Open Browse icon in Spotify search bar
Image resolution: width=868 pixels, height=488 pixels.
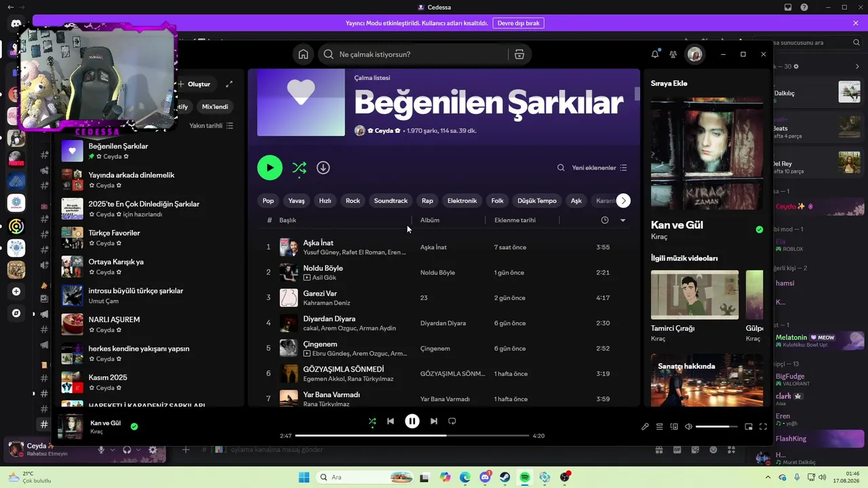click(519, 54)
